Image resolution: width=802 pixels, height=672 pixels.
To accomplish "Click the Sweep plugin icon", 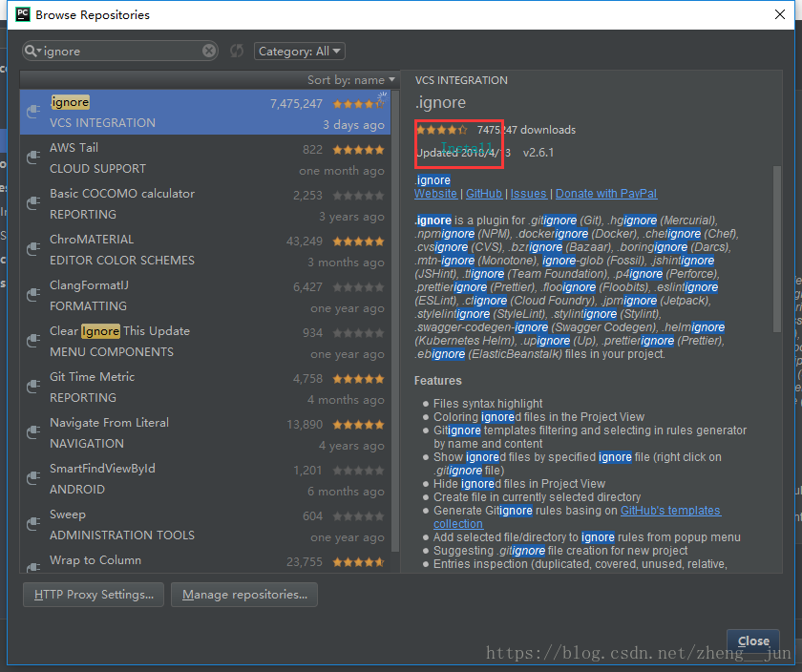I will pyautogui.click(x=33, y=524).
